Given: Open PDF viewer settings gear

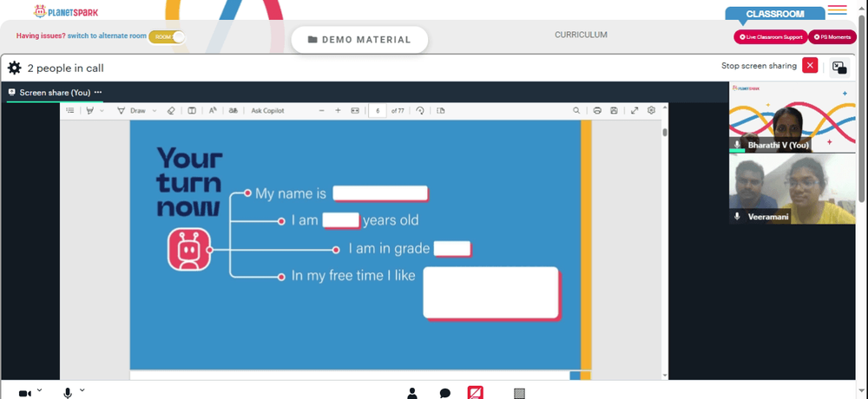Looking at the screenshot, I should click(x=651, y=111).
